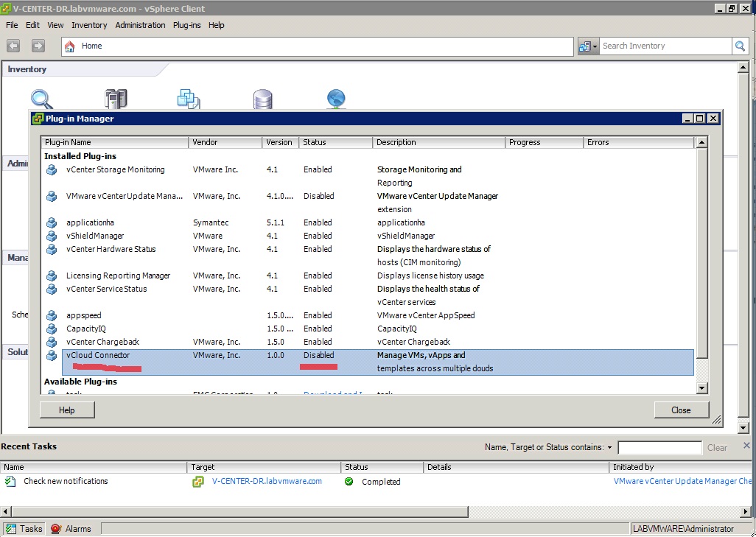The width and height of the screenshot is (756, 537).
Task: Open the Inventory menu
Action: [89, 25]
